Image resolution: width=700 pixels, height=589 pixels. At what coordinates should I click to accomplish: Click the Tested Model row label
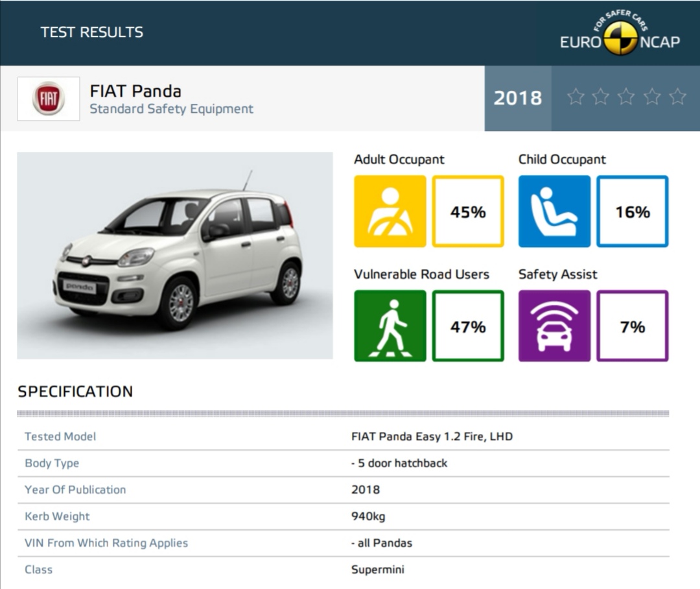(x=60, y=437)
